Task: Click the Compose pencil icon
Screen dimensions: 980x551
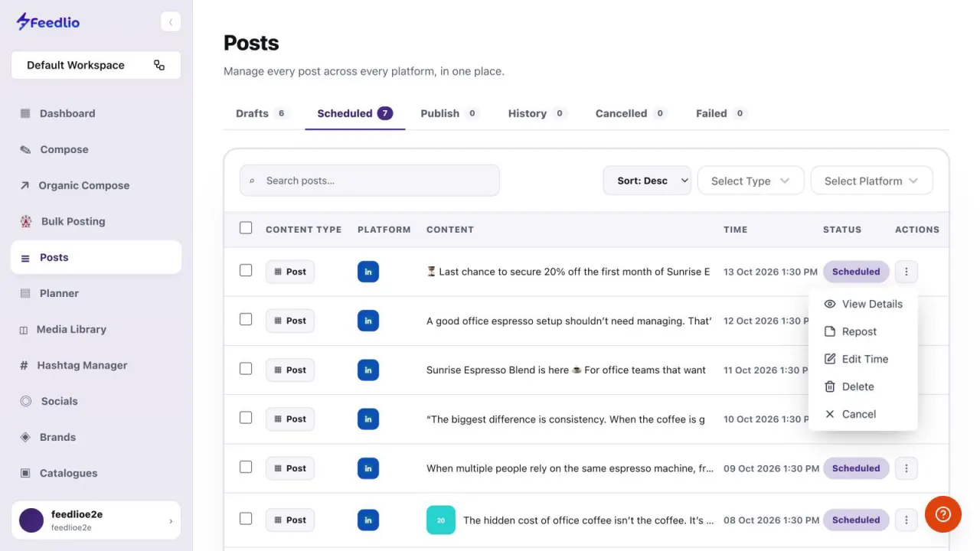Action: 25,149
